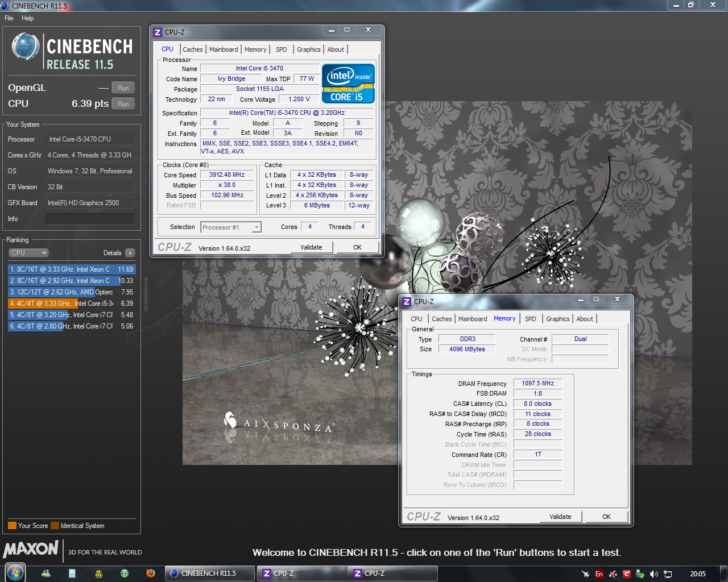
Task: Open the SPD tab in the Processor CPU-Z window
Action: pos(282,49)
